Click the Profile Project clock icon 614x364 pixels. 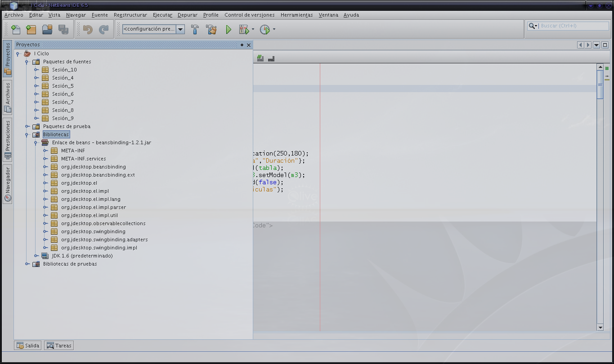(x=264, y=30)
